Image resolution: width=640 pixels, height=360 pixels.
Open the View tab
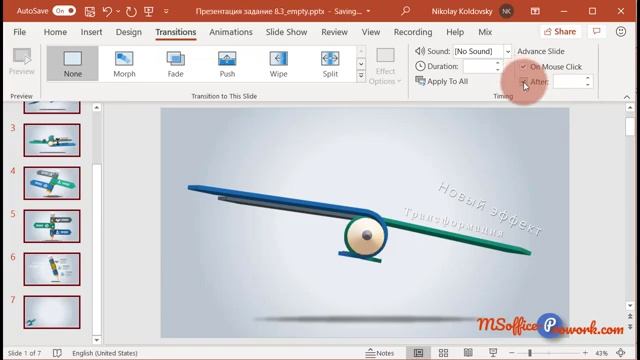coord(371,32)
